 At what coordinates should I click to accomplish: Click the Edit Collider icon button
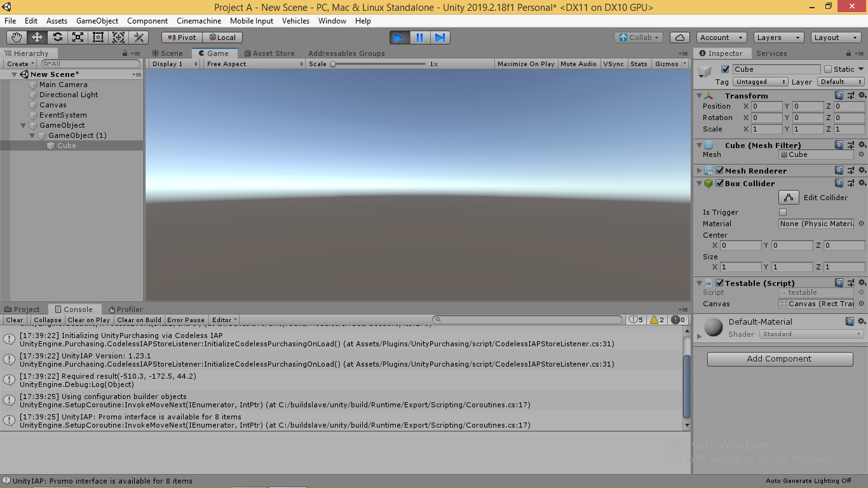coord(789,198)
